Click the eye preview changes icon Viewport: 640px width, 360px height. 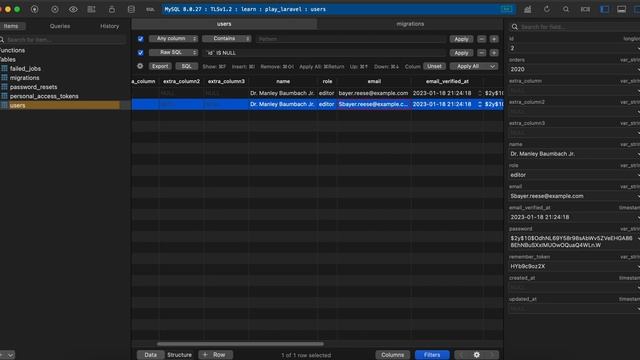pyautogui.click(x=73, y=9)
